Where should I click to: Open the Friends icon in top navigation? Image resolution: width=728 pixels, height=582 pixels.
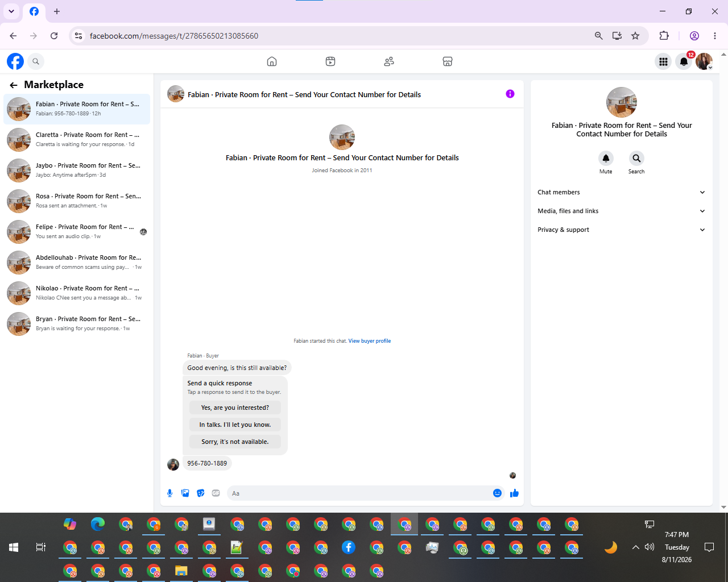click(389, 61)
